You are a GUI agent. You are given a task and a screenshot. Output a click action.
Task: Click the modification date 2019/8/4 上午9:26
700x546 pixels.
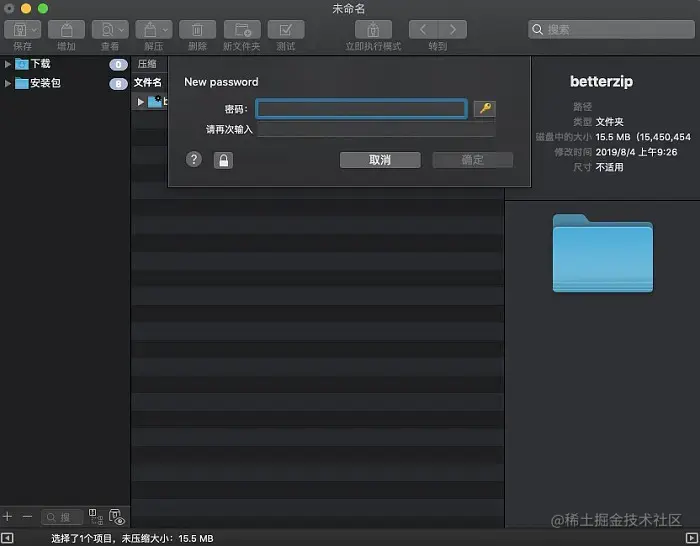636,152
